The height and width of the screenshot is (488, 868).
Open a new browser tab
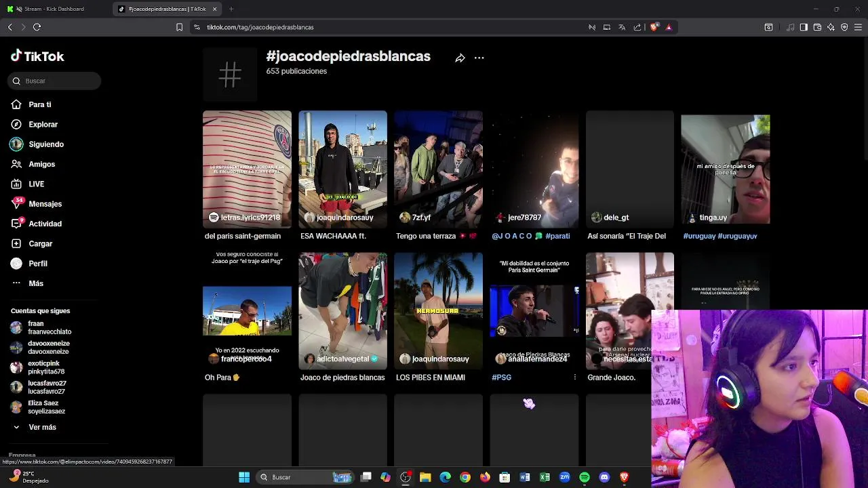tap(231, 9)
